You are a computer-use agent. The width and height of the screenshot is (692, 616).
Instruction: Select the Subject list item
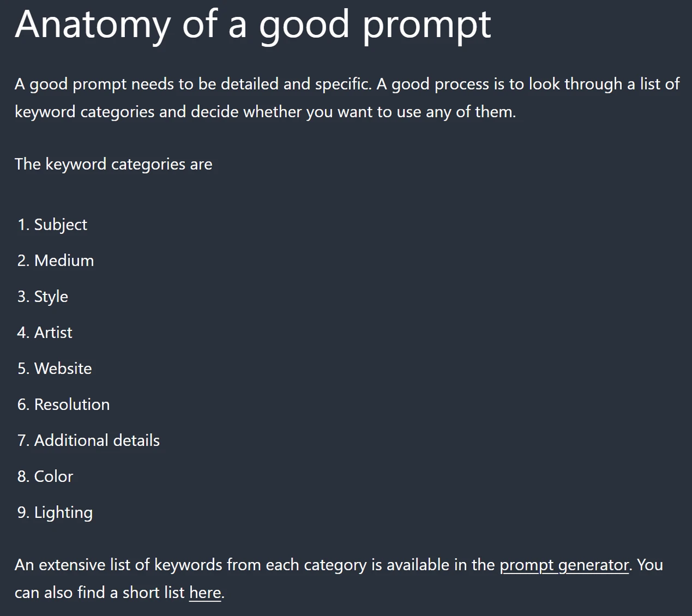click(x=60, y=225)
